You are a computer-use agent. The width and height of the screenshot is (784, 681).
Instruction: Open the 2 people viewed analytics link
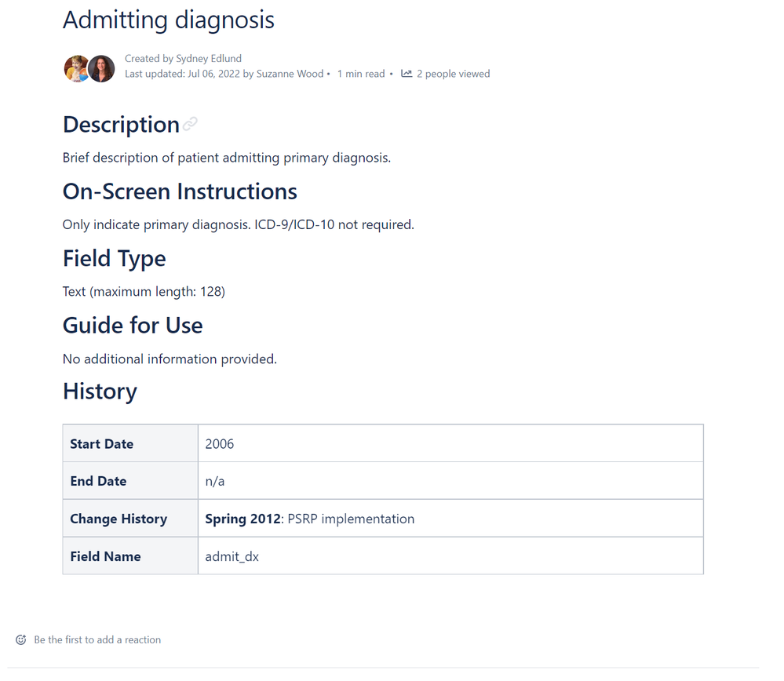453,74
